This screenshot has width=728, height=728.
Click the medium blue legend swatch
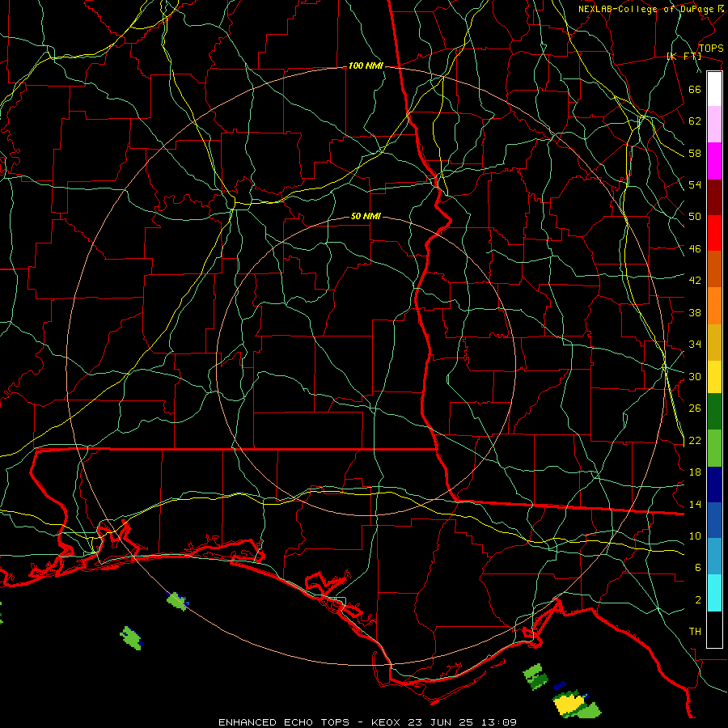coord(714,520)
